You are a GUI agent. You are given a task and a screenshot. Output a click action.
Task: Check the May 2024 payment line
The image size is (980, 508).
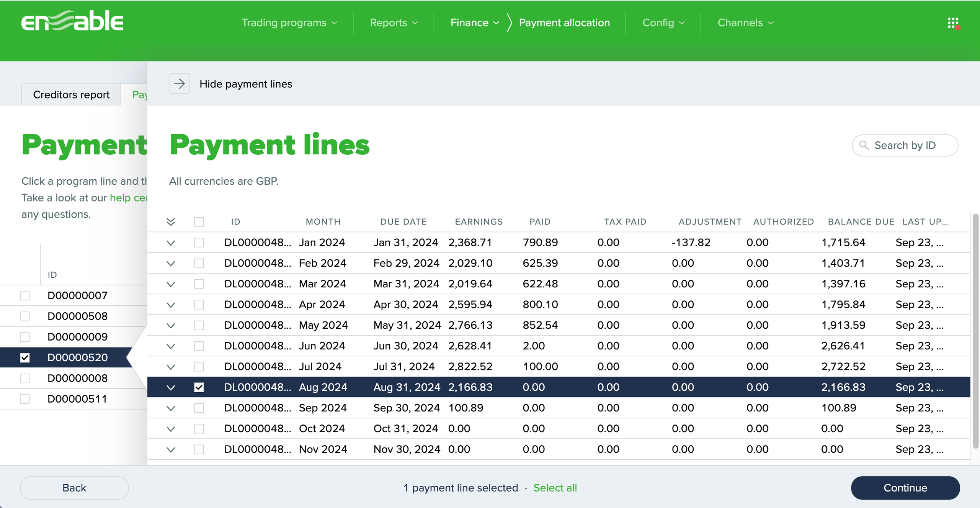[x=199, y=325]
